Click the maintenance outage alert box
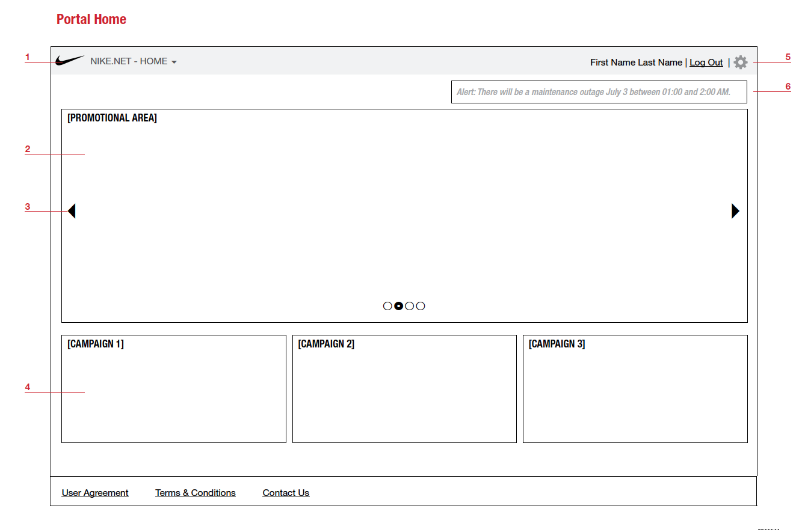 (599, 92)
